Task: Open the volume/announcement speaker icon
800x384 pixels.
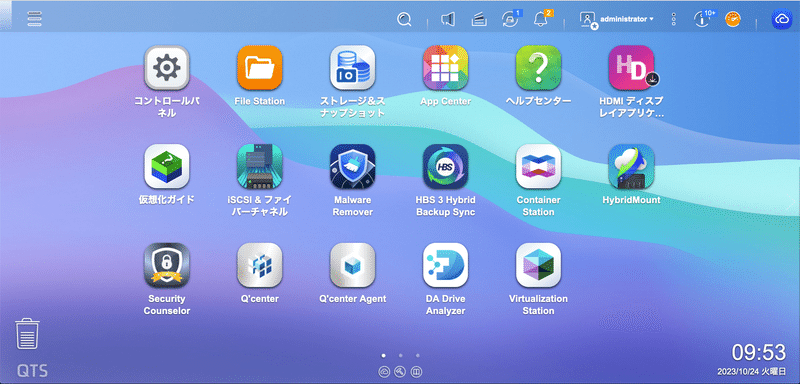Action: 447,19
